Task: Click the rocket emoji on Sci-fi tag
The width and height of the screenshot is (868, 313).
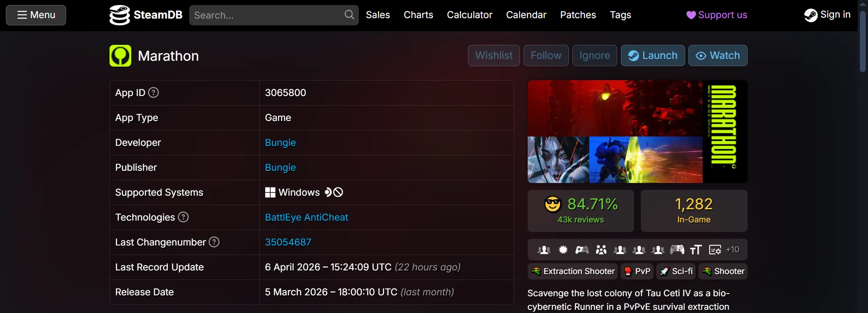Action: [664, 271]
